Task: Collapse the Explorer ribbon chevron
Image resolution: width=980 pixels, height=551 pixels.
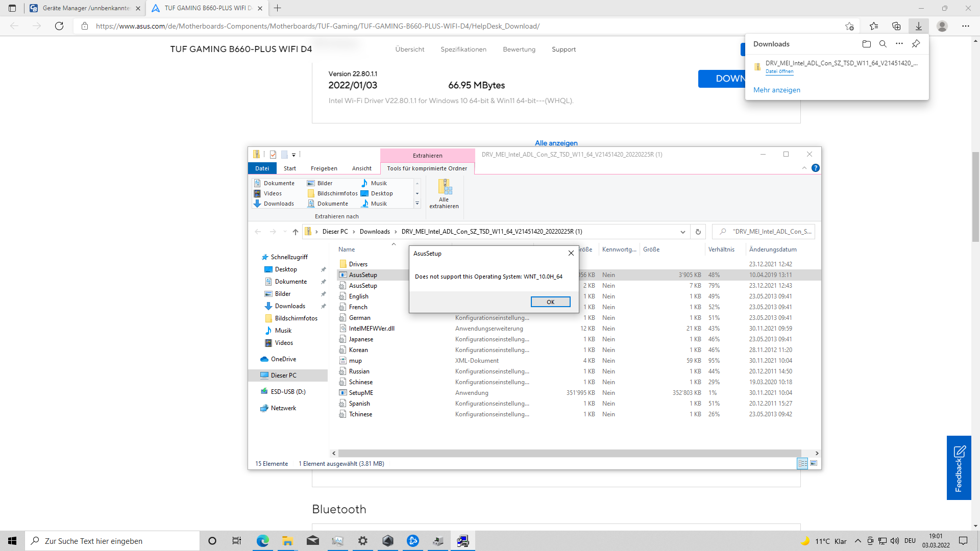Action: tap(804, 168)
